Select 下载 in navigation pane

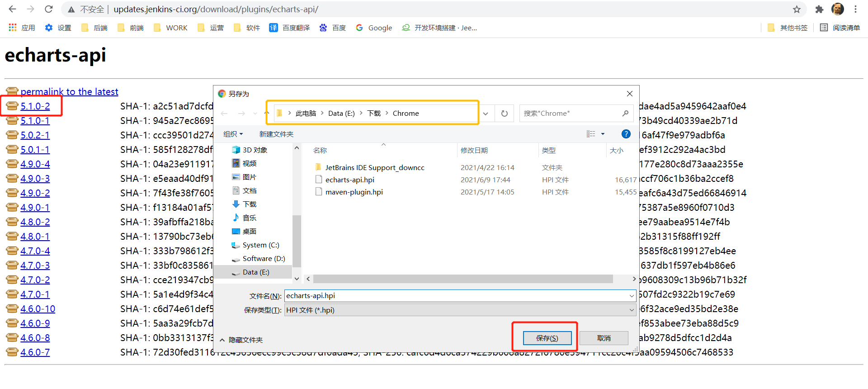244,204
